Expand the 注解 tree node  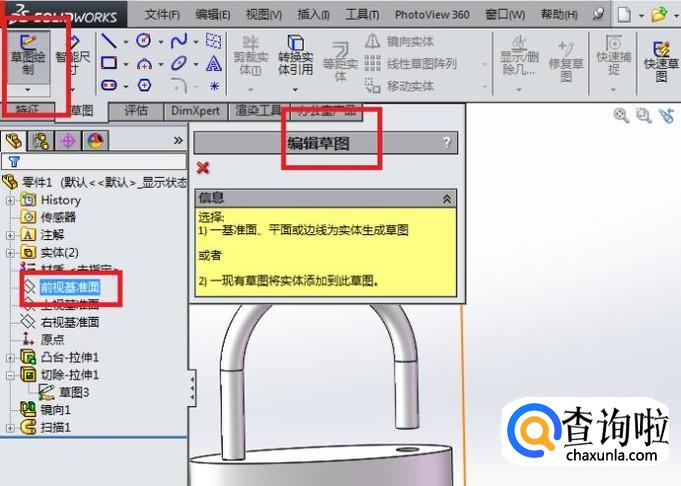click(10, 235)
